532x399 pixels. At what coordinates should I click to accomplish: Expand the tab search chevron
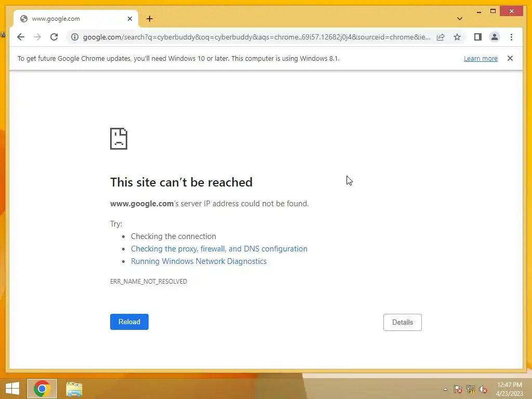pos(459,19)
